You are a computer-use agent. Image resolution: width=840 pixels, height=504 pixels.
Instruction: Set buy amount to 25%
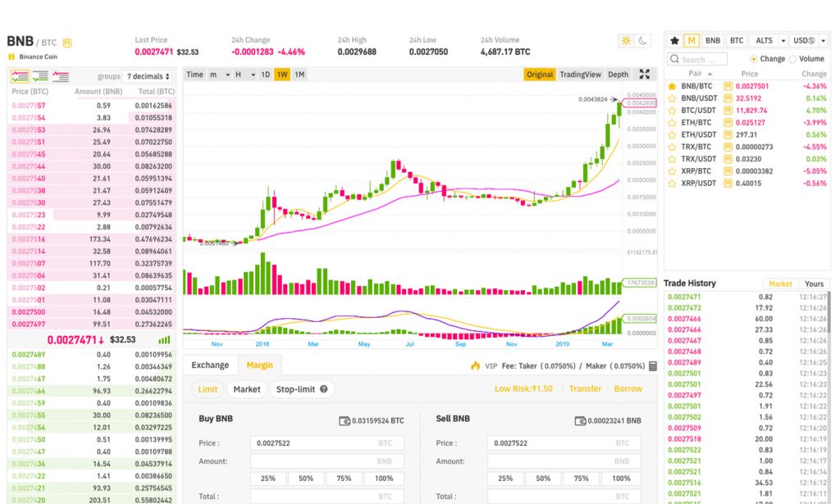(268, 479)
